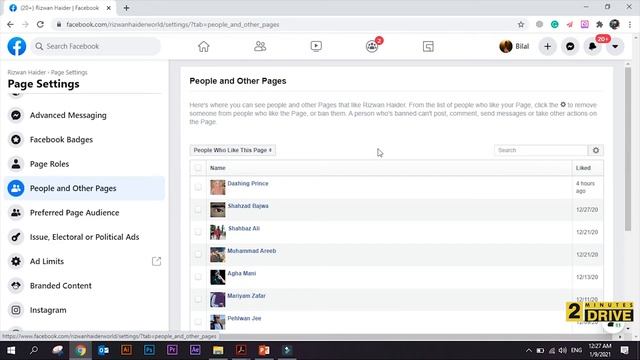The height and width of the screenshot is (360, 640).
Task: Open the Notifications bell icon
Action: coord(593,47)
